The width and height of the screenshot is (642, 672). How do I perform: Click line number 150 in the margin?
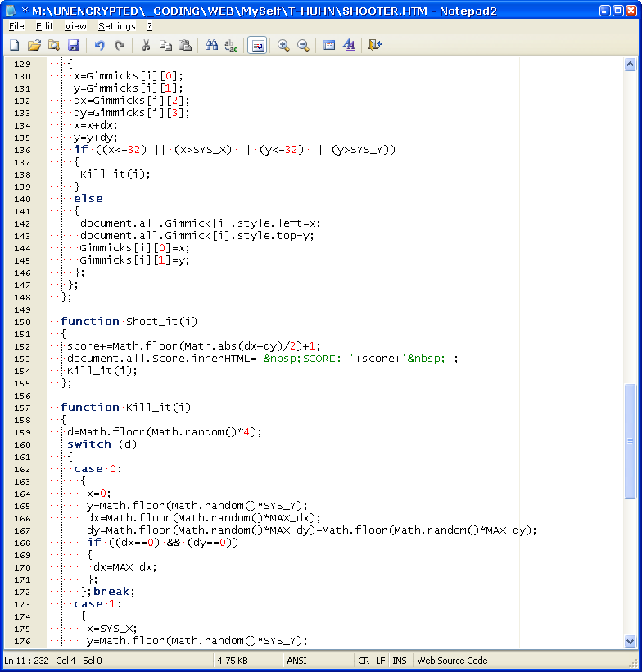click(x=22, y=322)
